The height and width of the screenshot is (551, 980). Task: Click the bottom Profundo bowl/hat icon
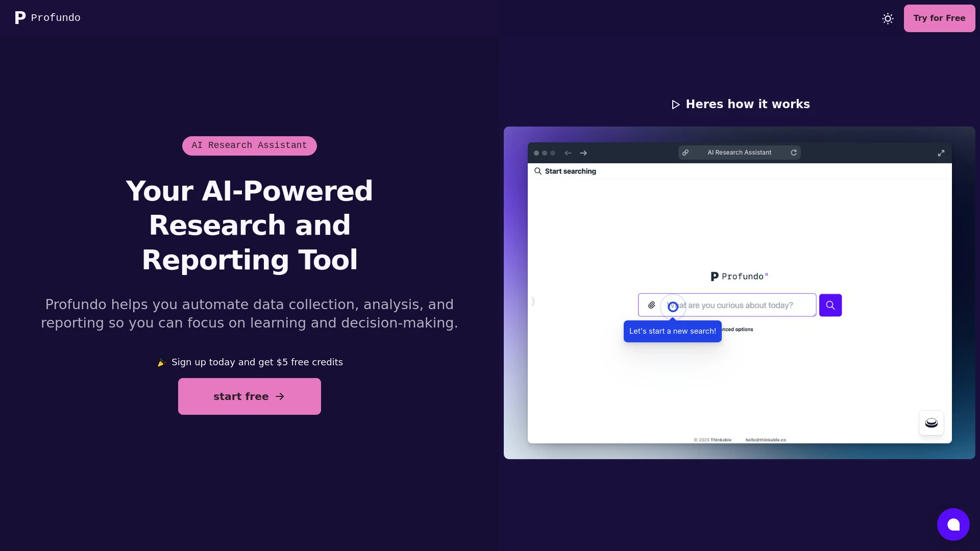click(931, 422)
